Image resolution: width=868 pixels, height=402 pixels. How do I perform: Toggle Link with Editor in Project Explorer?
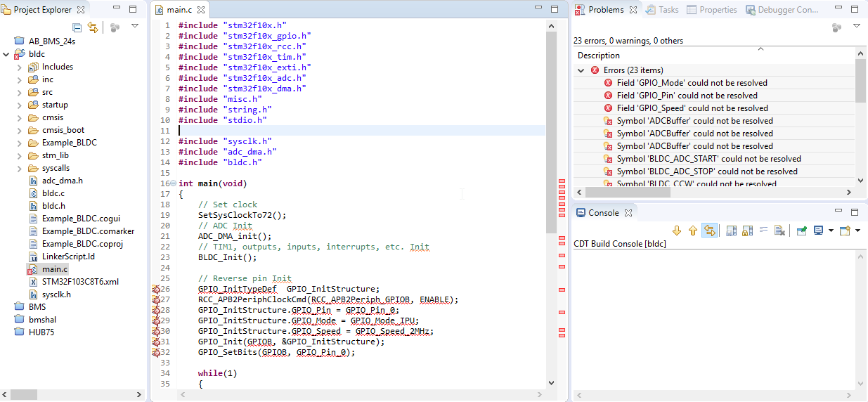coord(93,27)
